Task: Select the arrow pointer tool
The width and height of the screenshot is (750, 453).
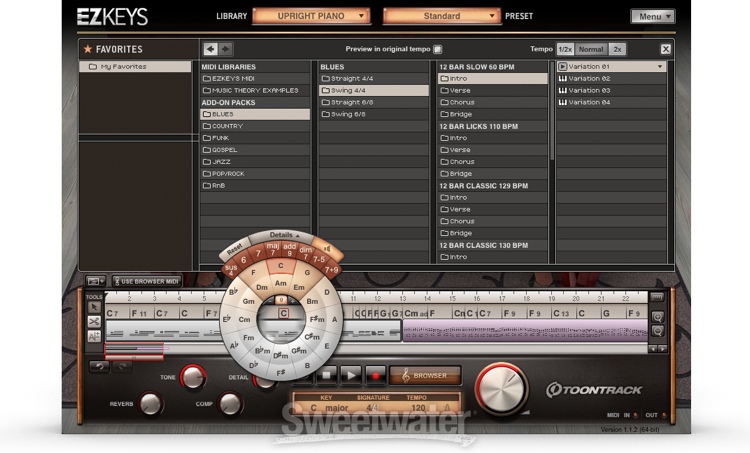Action: (x=94, y=307)
